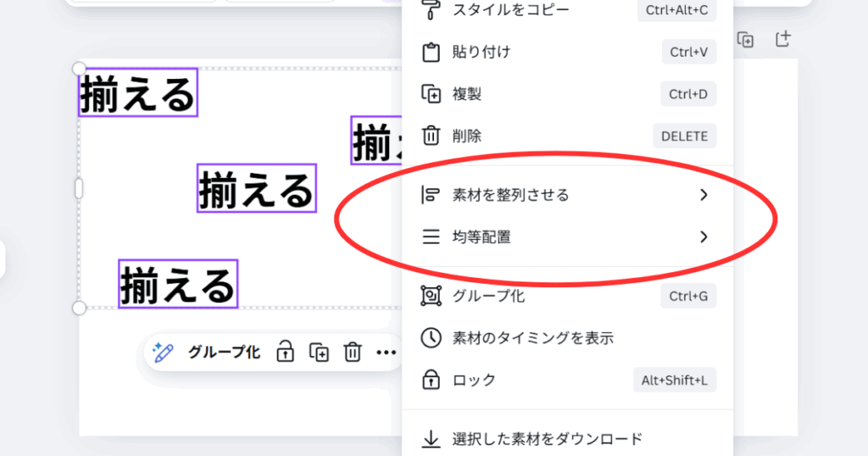
Task: Click the duplicate page icon above canvas
Action: (x=746, y=40)
